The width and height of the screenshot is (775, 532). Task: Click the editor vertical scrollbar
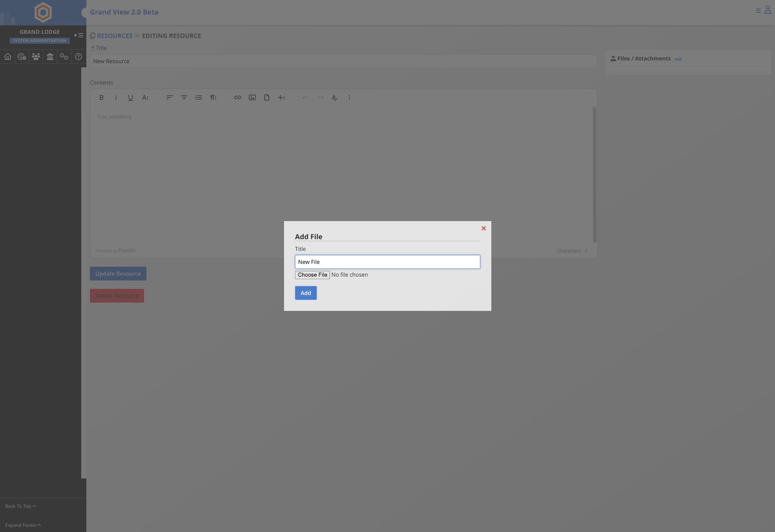click(594, 175)
